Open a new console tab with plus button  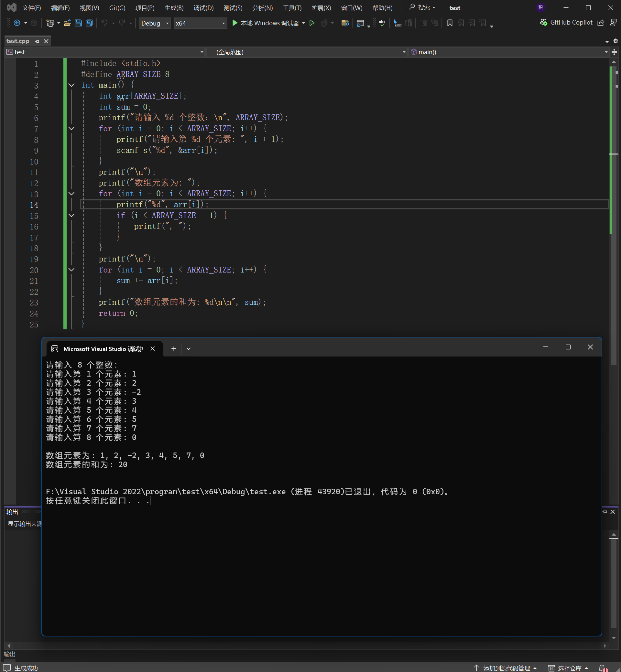click(x=174, y=348)
